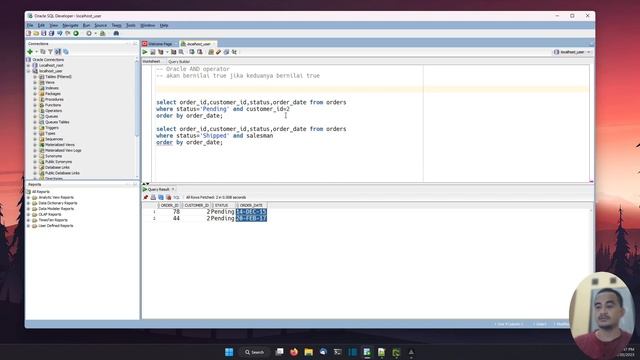Open File Explorer from the taskbar
This screenshot has width=640, height=360.
309,352
